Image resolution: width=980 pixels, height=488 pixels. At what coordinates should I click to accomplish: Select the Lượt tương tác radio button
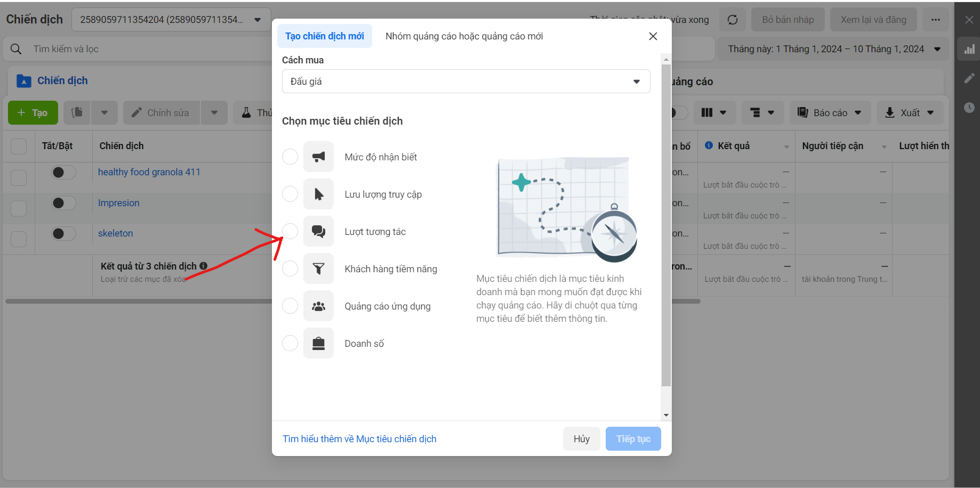tap(290, 231)
